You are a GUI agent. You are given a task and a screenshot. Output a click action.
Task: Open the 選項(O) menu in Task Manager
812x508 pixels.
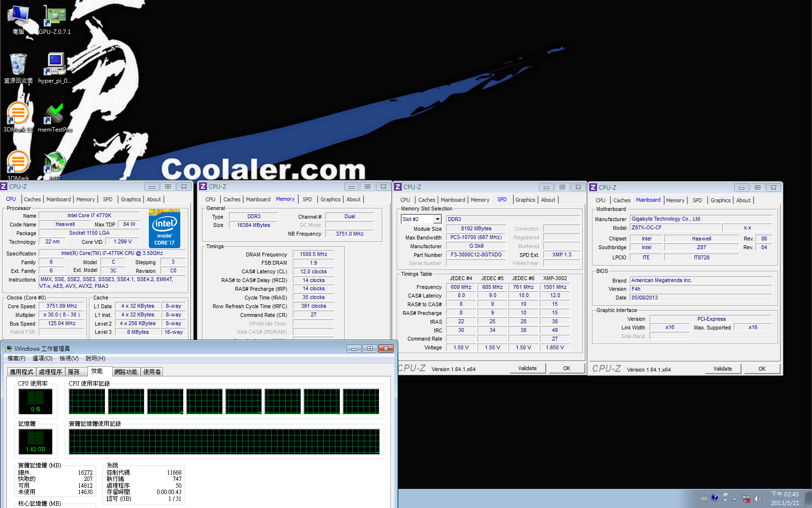43,359
